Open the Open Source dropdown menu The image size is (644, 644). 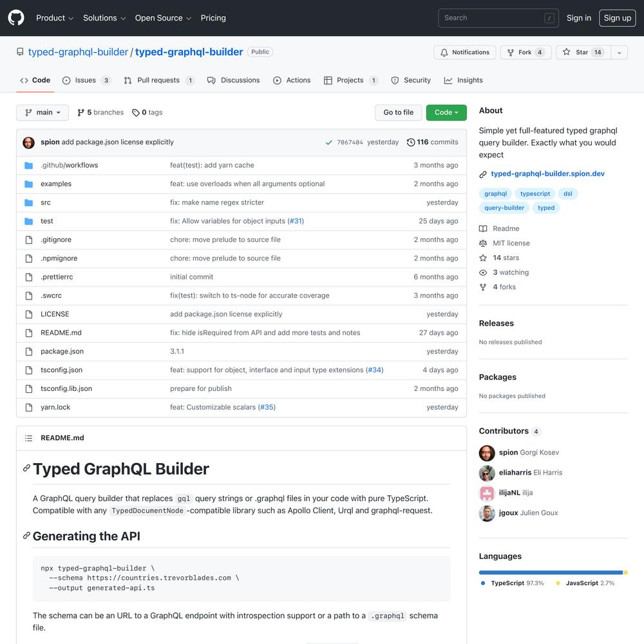tap(163, 18)
